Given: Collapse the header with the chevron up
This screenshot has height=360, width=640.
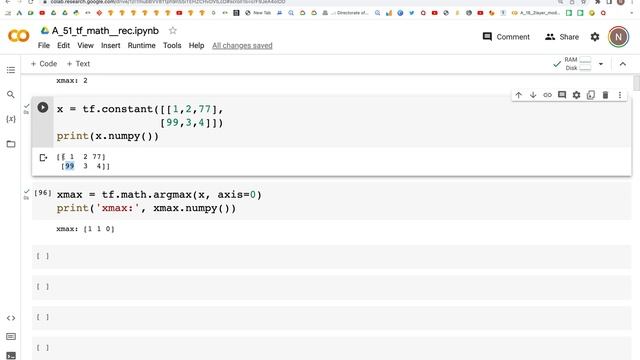Looking at the screenshot, I should click(x=622, y=64).
